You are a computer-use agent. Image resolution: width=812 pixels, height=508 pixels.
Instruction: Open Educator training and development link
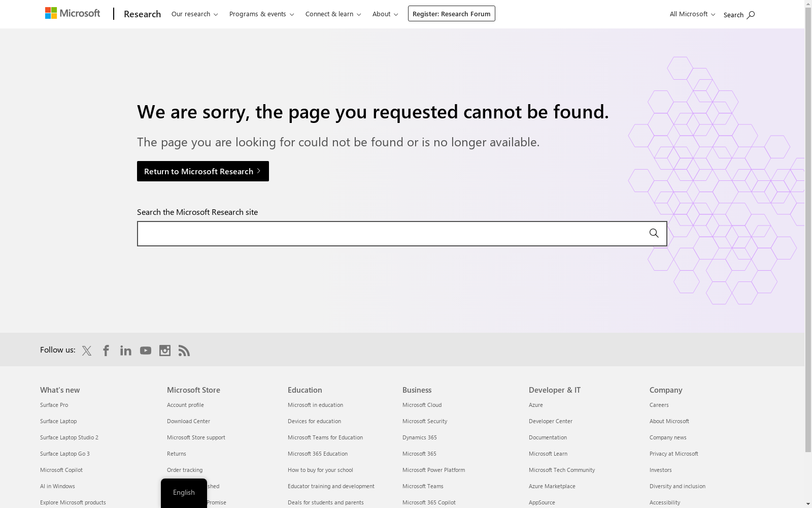(331, 486)
